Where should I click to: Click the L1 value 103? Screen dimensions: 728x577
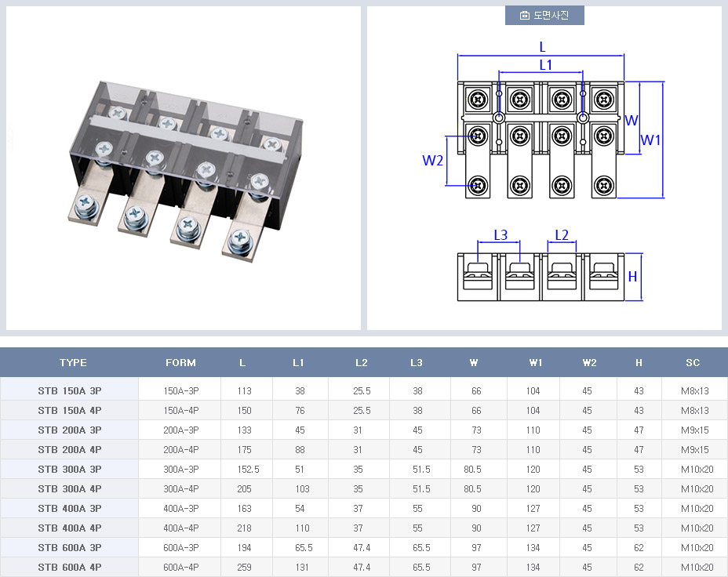302,489
